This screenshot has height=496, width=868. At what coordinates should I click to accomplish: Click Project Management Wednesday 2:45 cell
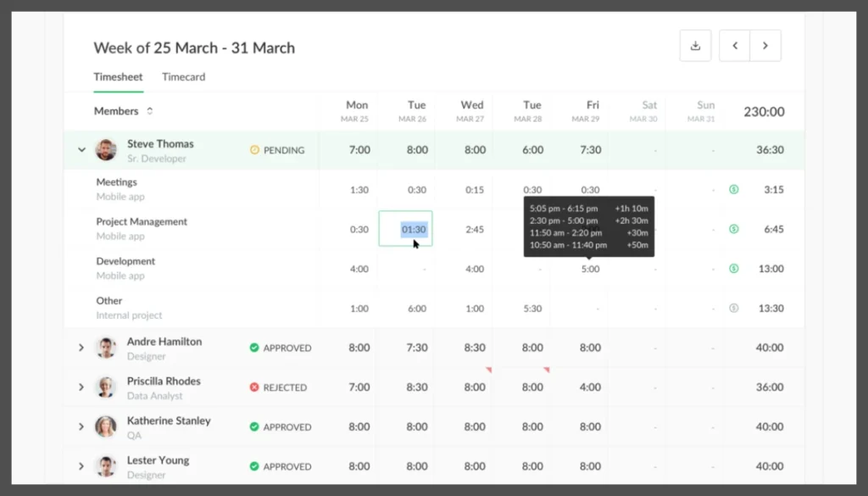475,229
